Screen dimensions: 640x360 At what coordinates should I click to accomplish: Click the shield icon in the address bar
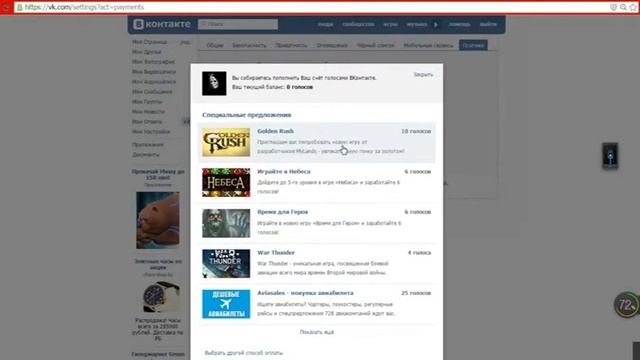tap(613, 7)
